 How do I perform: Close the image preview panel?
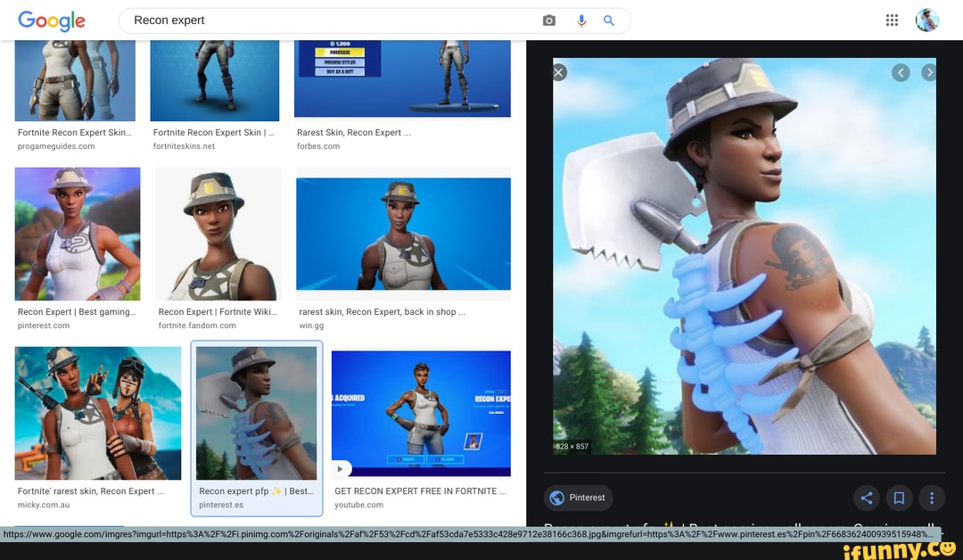click(x=559, y=72)
